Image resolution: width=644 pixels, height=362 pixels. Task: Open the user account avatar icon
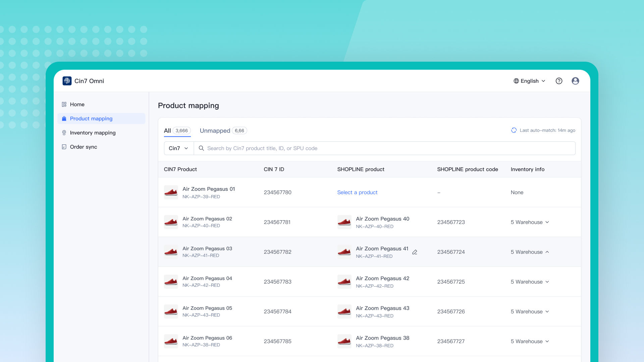[575, 81]
